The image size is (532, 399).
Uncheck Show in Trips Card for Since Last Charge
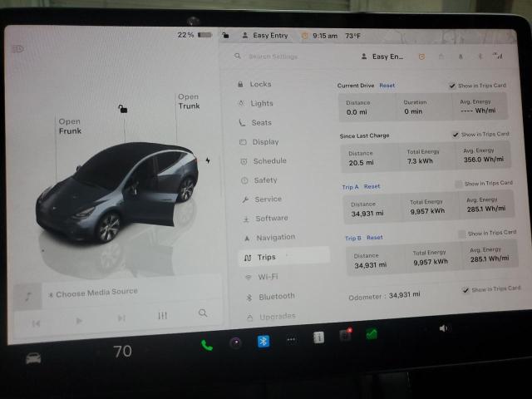tap(456, 135)
